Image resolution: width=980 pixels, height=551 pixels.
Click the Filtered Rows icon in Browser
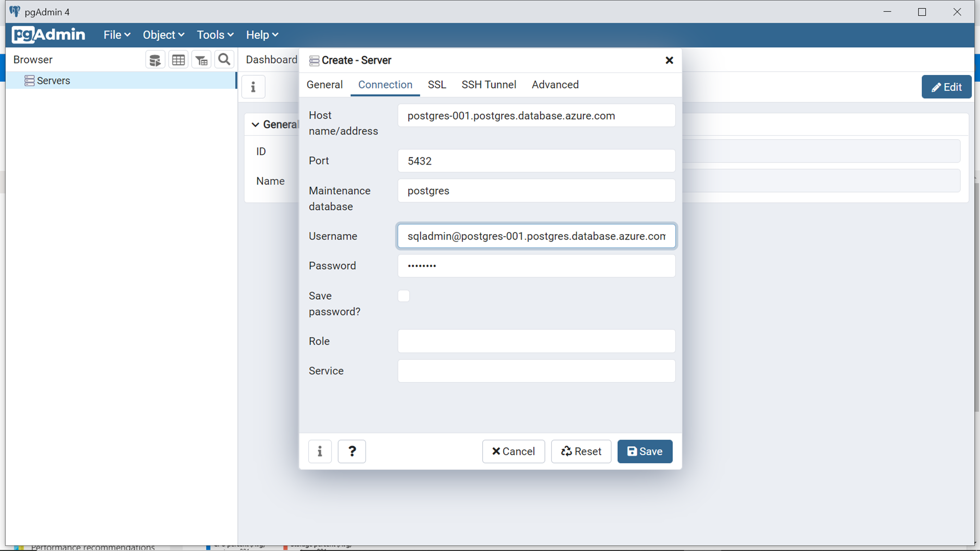tap(201, 60)
